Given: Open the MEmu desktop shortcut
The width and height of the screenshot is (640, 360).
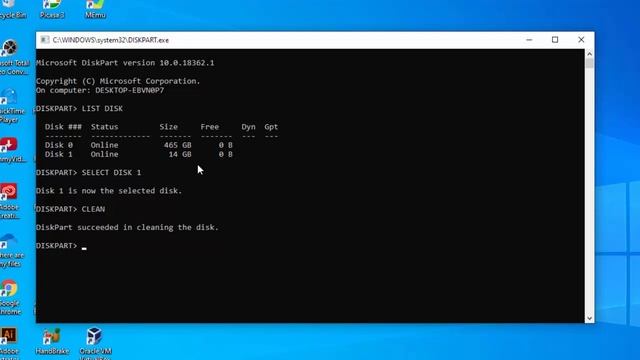Looking at the screenshot, I should tap(95, 9).
